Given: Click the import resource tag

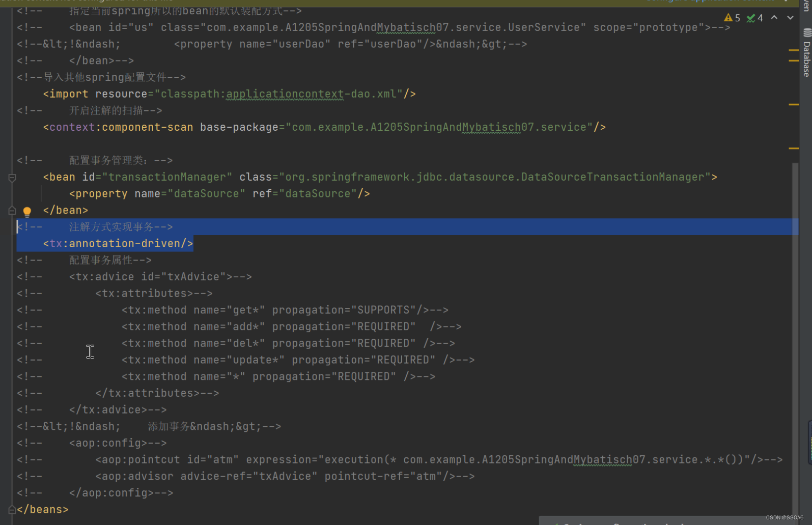Looking at the screenshot, I should coord(229,94).
